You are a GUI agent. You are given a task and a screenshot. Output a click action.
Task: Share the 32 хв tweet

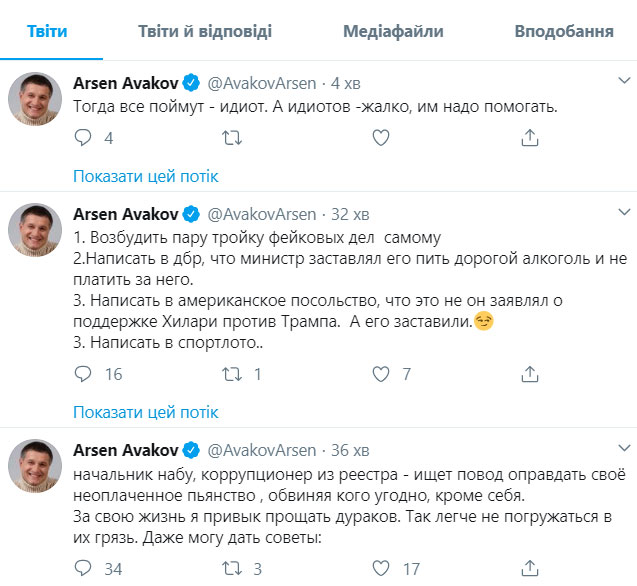click(529, 375)
